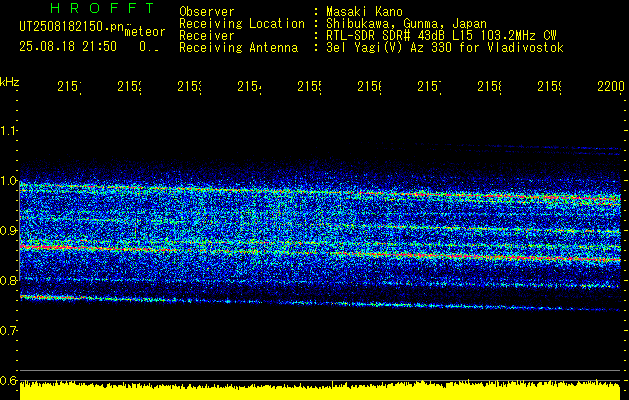Click the yellow signal level graph
Image resolution: width=629 pixels, height=400 pixels.
click(320, 390)
